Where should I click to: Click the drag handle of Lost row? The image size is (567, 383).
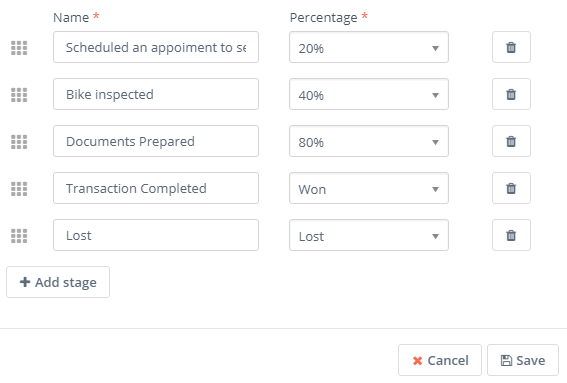pyautogui.click(x=19, y=236)
